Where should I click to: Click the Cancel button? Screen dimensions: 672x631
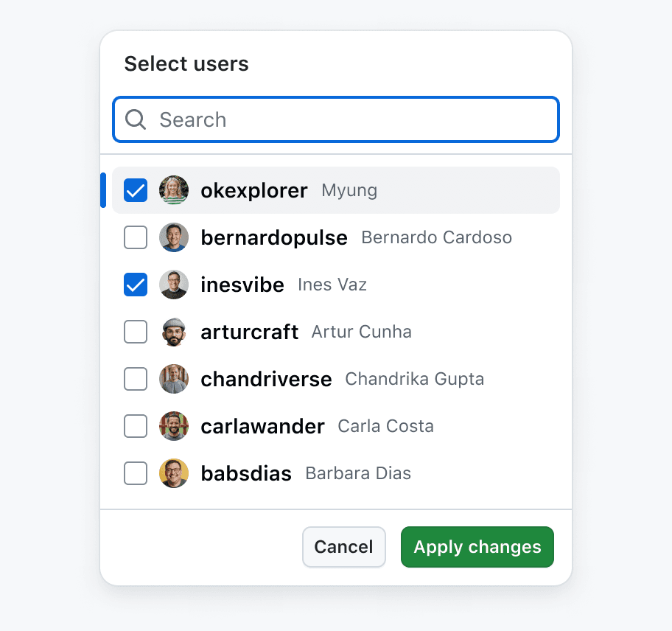(343, 547)
